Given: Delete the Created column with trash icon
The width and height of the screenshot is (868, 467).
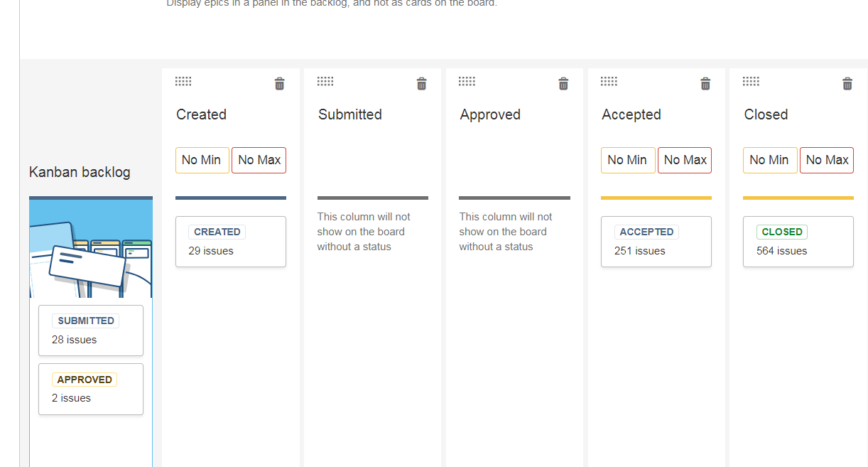Looking at the screenshot, I should coord(279,84).
